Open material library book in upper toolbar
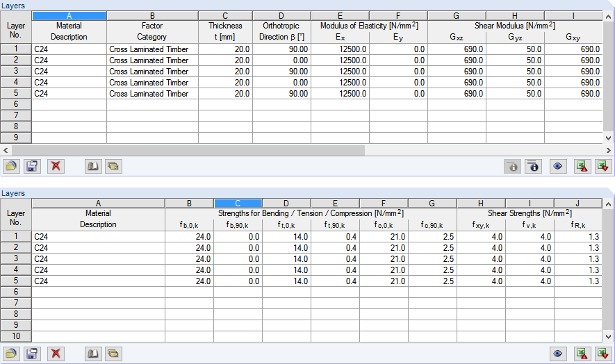 tap(93, 166)
